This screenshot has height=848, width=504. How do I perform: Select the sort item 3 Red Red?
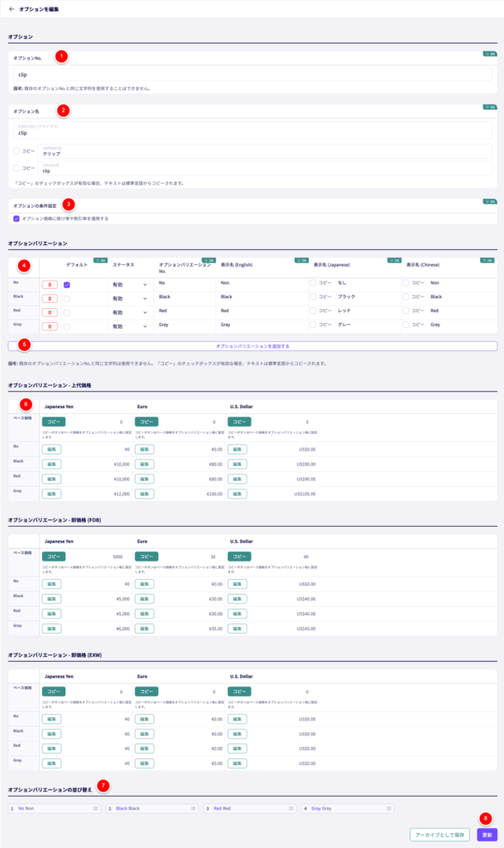(x=250, y=808)
